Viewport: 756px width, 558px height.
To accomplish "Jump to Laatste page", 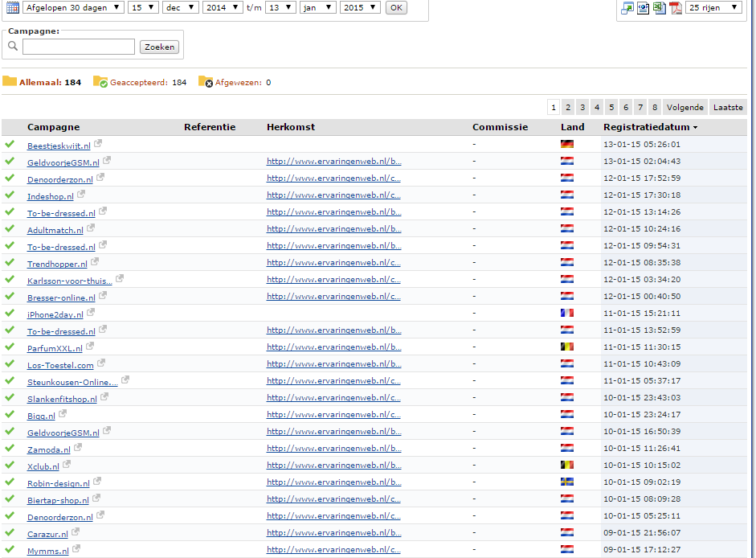I will tap(728, 107).
